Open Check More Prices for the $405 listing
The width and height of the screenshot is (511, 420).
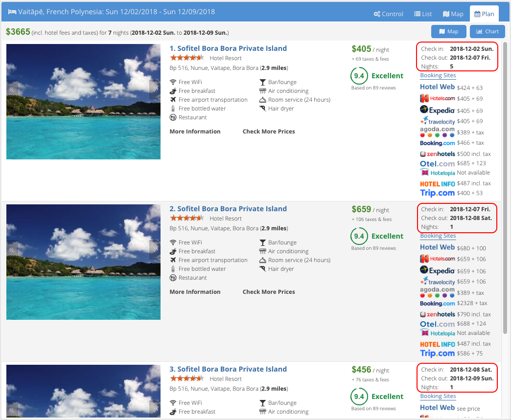click(x=269, y=132)
